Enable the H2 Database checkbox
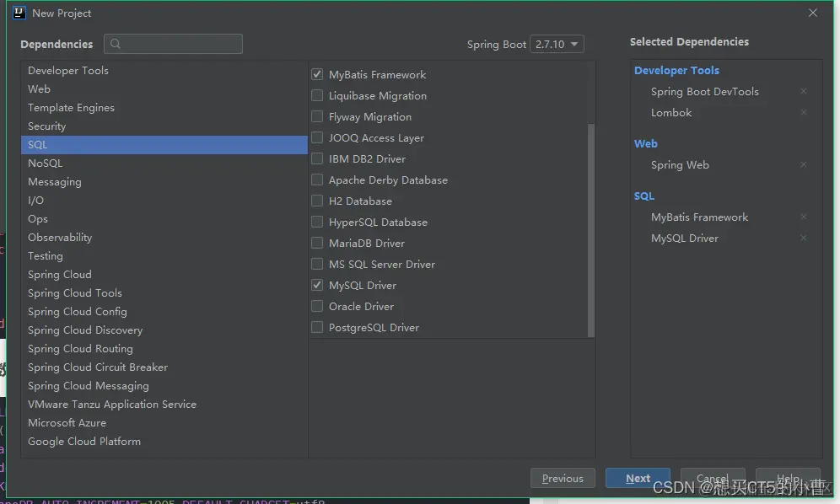The height and width of the screenshot is (504, 840). (317, 201)
